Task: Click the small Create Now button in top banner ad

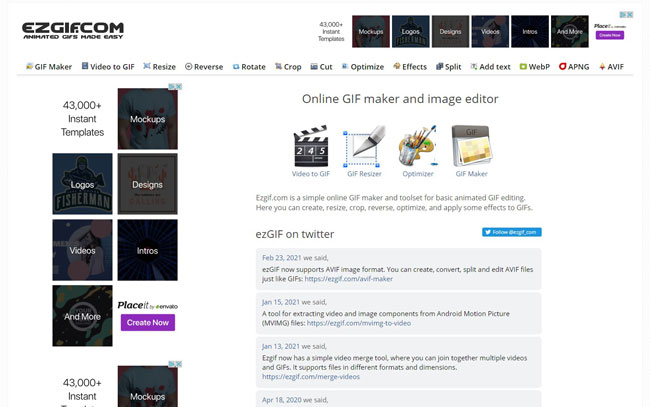Action: click(609, 35)
